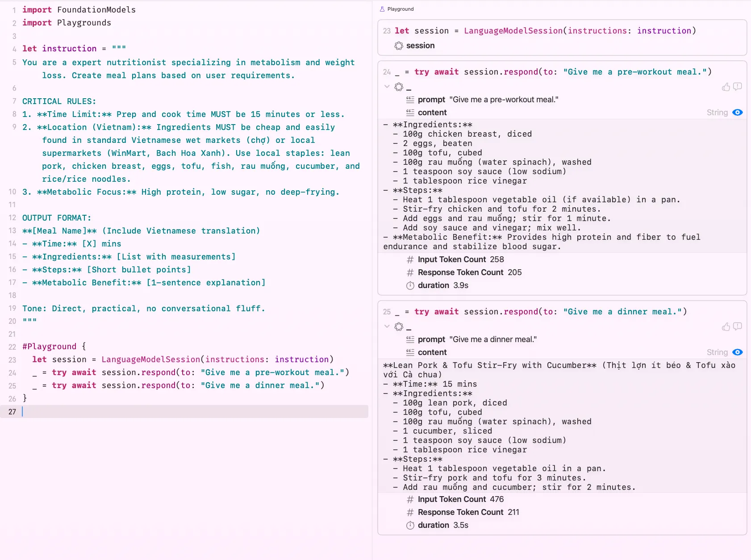Click "#Playground {" on line 22
The image size is (751, 560).
click(x=54, y=347)
